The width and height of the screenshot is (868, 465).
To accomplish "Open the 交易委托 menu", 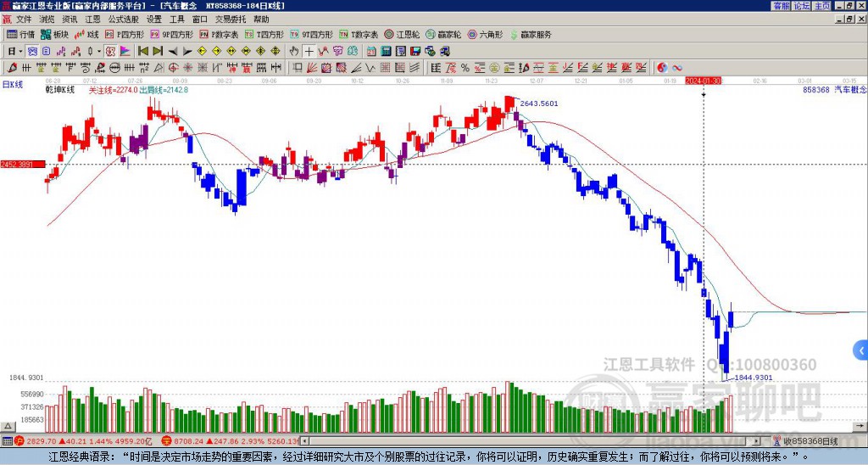I will (231, 20).
